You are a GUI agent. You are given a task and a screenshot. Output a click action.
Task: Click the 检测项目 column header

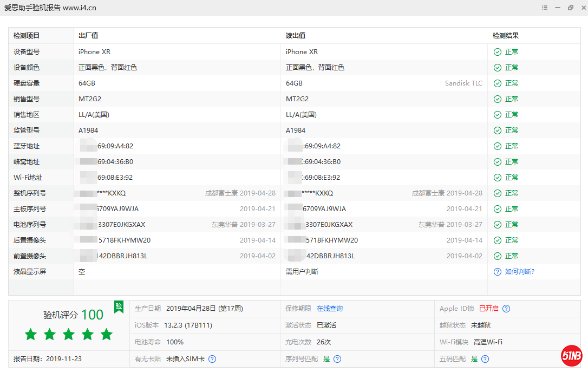[x=27, y=36]
